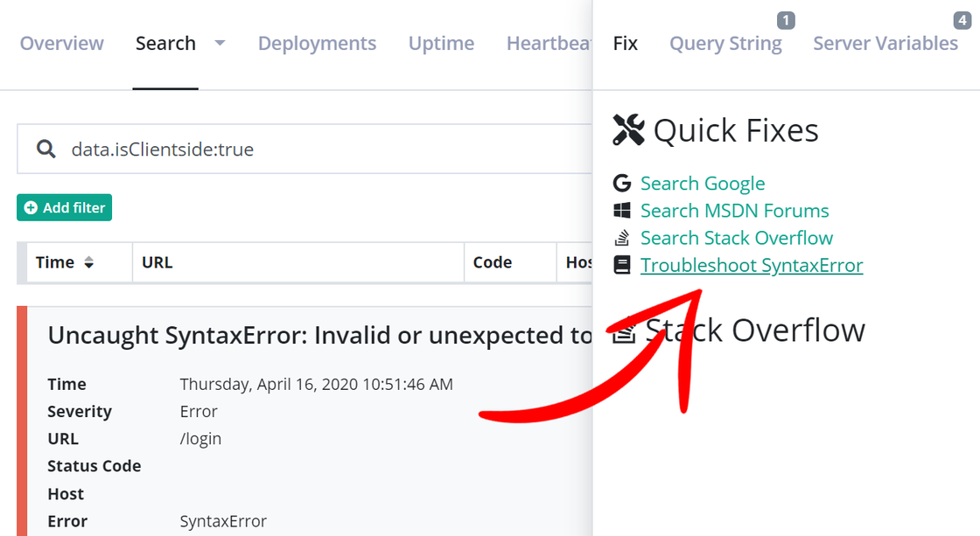The height and width of the screenshot is (536, 980).
Task: Open the Search tab dropdown caret
Action: (x=220, y=43)
